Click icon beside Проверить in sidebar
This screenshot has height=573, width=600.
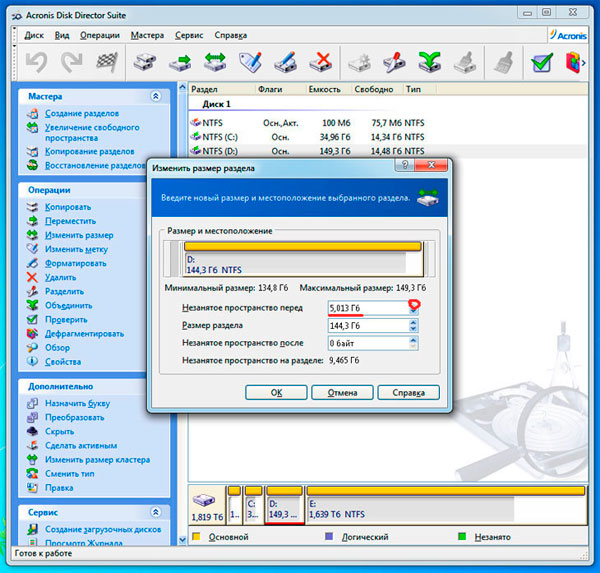click(33, 319)
